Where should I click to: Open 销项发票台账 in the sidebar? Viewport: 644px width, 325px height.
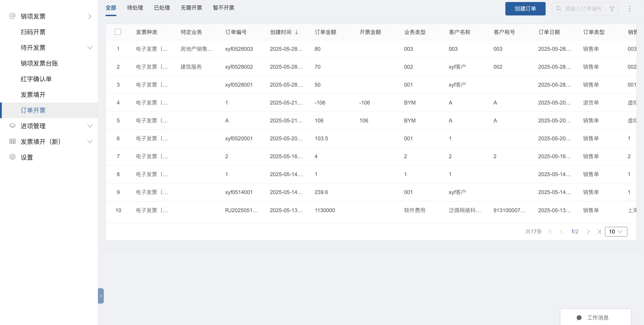pos(39,63)
